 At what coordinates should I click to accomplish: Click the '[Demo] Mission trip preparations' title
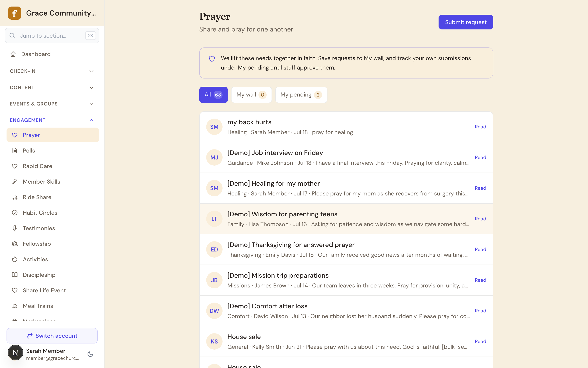pos(278,276)
